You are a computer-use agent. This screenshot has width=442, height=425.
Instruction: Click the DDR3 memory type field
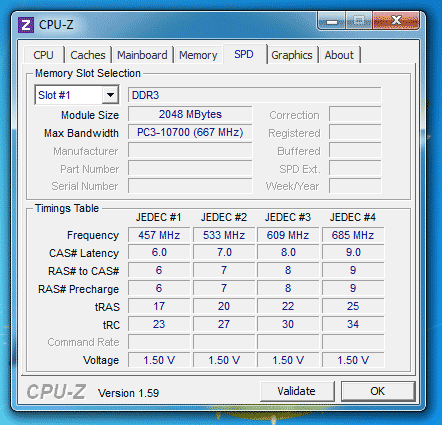pos(255,95)
